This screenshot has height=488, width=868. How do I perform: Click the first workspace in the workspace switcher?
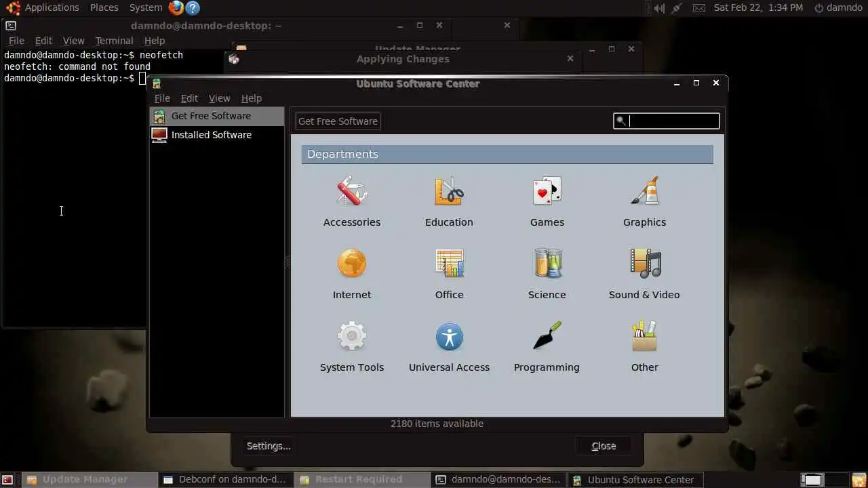click(x=812, y=480)
